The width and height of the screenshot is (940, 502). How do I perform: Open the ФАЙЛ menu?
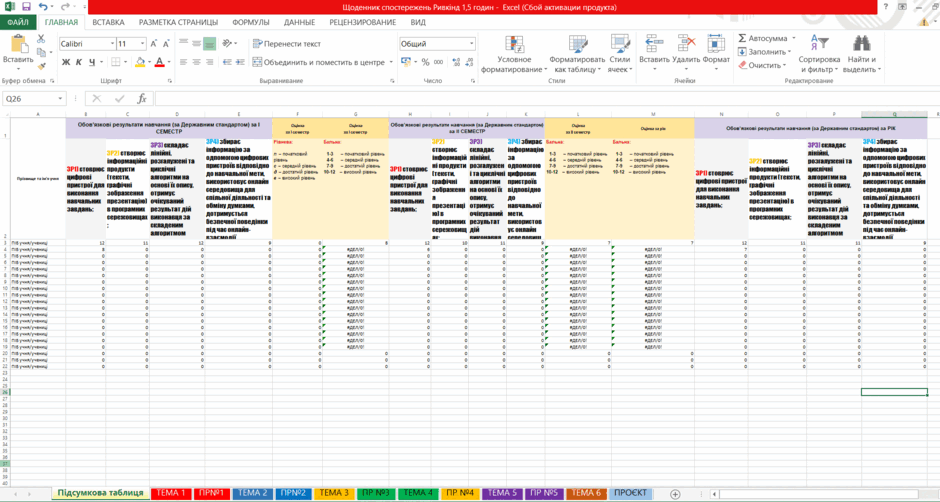pyautogui.click(x=19, y=22)
